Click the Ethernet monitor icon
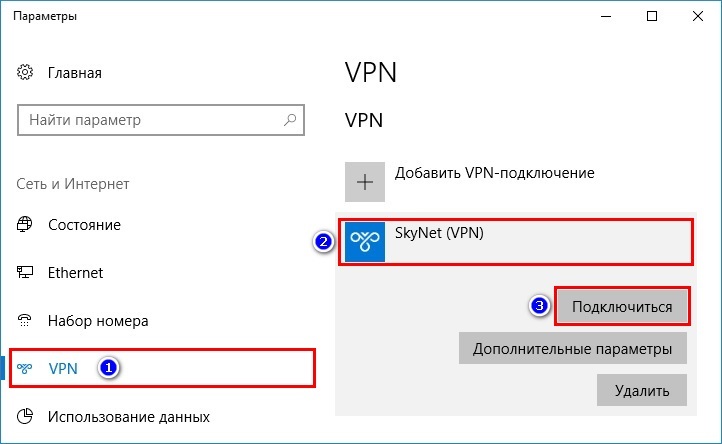Image resolution: width=722 pixels, height=444 pixels. click(x=24, y=272)
